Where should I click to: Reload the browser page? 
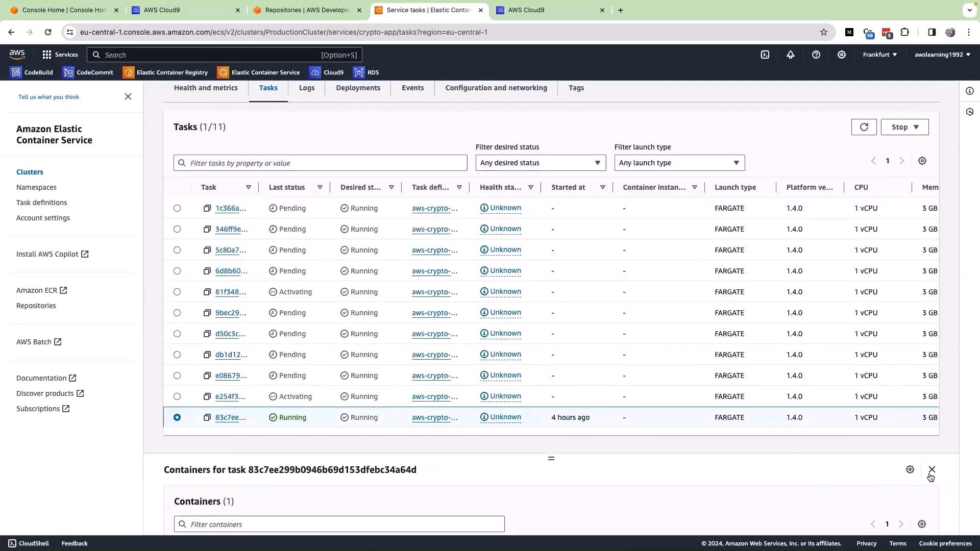[47, 32]
